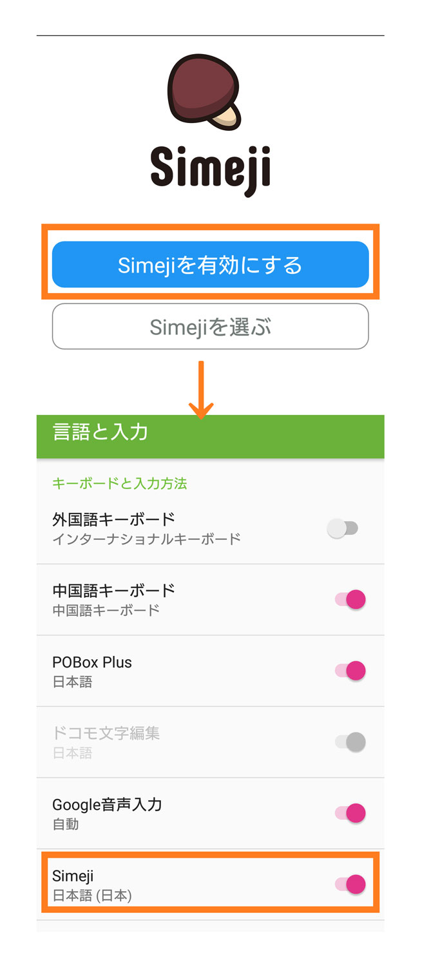Disable the 中国語キーボード toggle switch
Screen dimensions: 440x980
(x=350, y=600)
